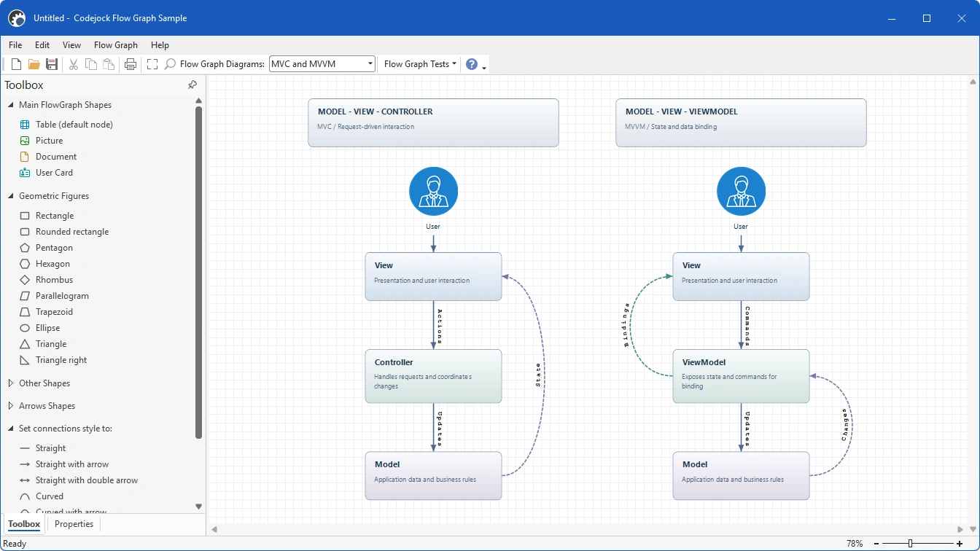The height and width of the screenshot is (551, 980).
Task: Click the zoom slider thumb
Action: (x=910, y=544)
